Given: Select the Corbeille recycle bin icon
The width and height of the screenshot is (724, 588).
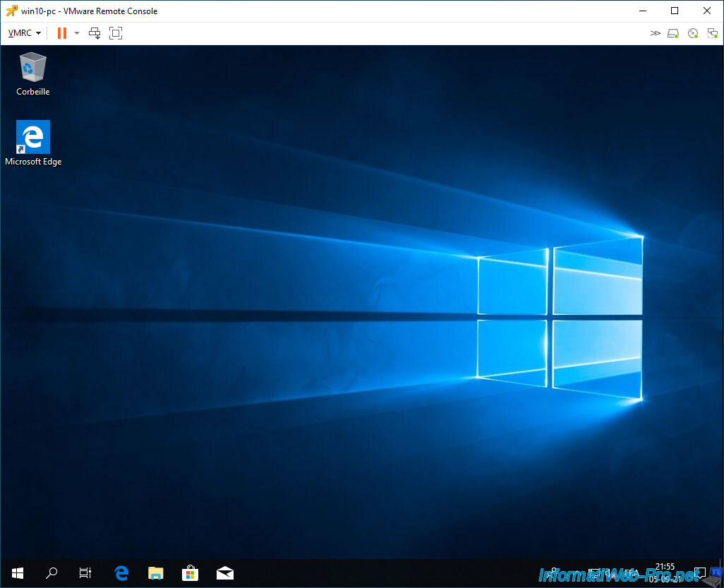Looking at the screenshot, I should (32, 74).
